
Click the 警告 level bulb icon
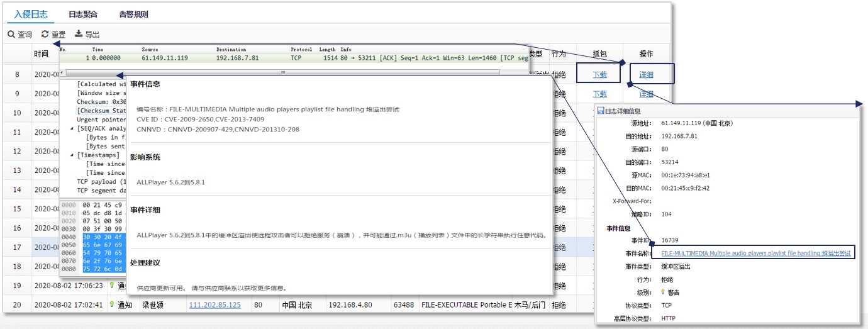[662, 292]
